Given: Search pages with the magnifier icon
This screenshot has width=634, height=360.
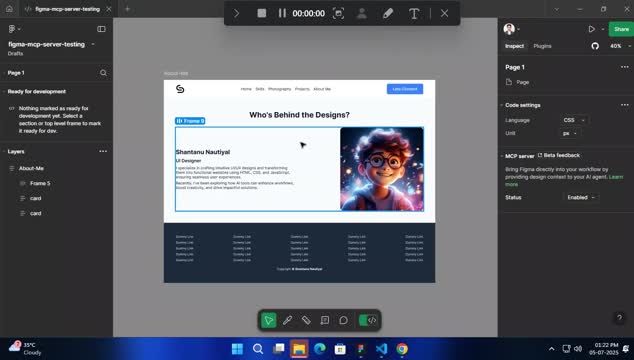Looking at the screenshot, I should click(103, 73).
